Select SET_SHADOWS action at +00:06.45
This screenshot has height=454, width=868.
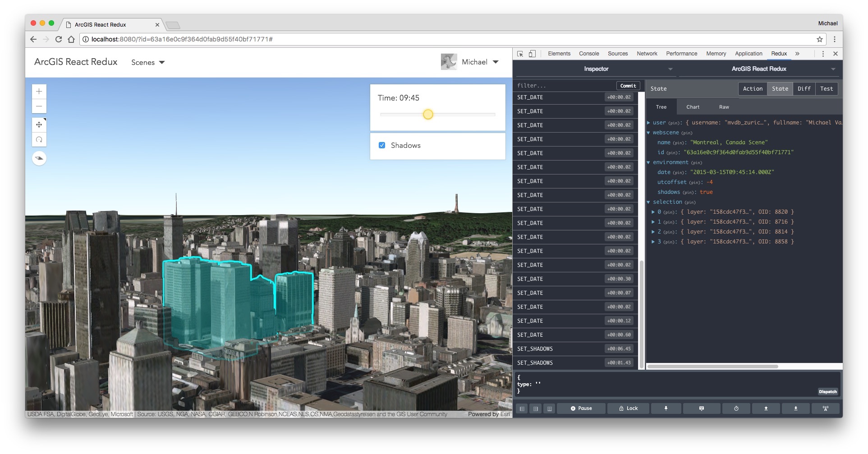575,349
